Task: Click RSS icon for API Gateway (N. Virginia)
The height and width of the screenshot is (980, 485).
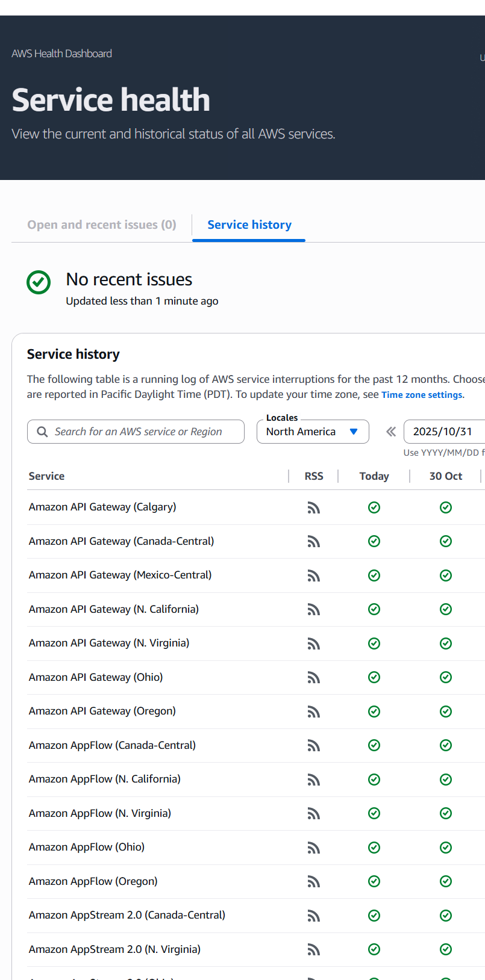Action: pyautogui.click(x=313, y=644)
